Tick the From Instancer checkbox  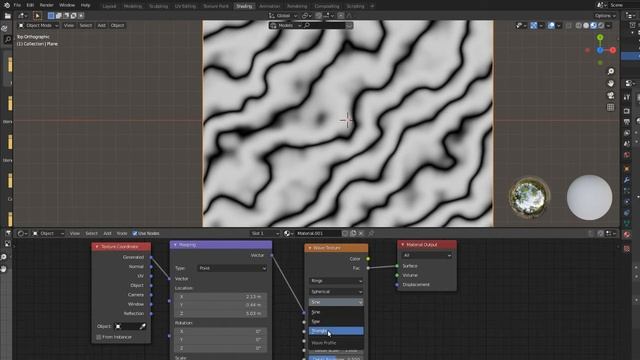[x=99, y=337]
